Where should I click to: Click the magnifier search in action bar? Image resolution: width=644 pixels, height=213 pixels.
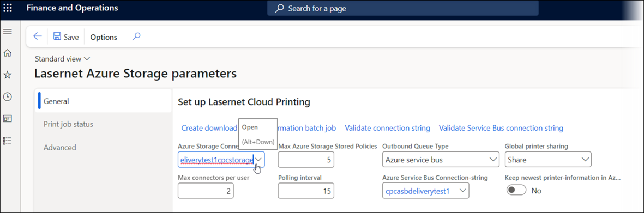coord(136,36)
